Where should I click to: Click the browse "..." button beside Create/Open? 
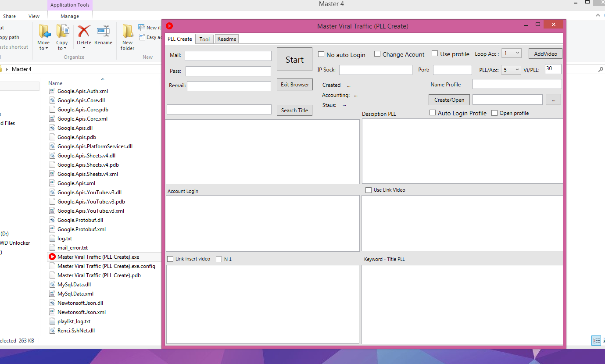point(553,100)
